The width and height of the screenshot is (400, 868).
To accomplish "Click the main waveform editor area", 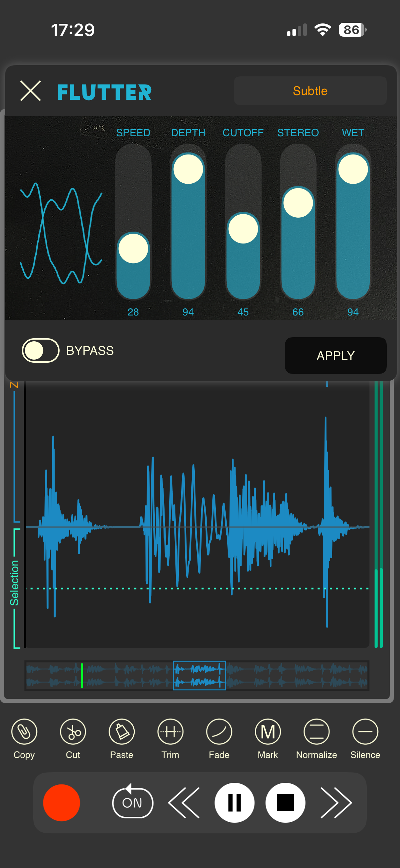I will [x=197, y=514].
